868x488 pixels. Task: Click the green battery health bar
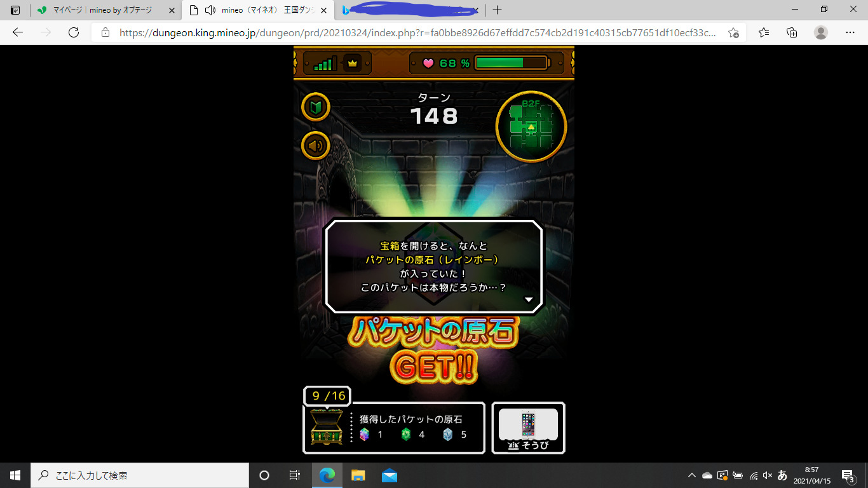[x=511, y=63]
